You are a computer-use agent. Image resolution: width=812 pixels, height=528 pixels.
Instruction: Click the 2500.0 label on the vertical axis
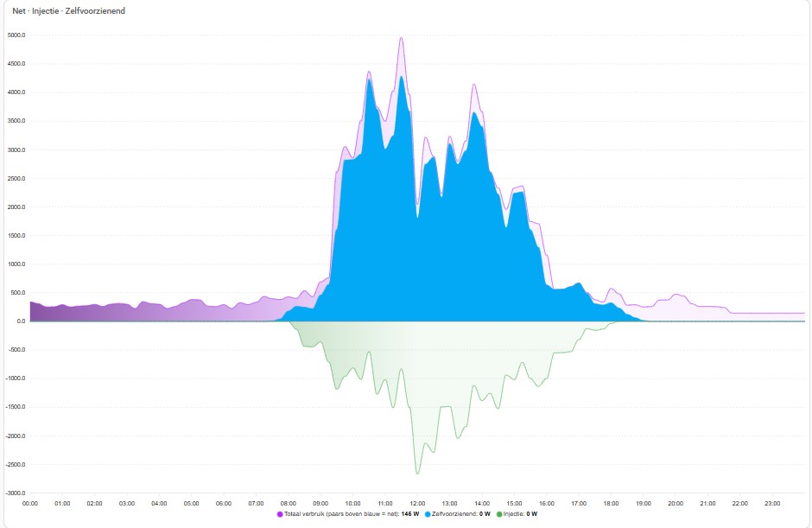tap(16, 178)
